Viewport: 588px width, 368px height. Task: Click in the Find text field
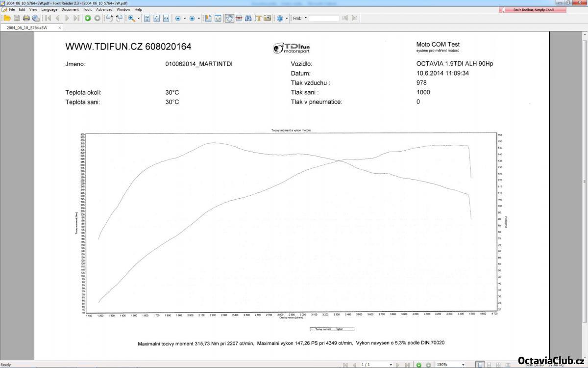[323, 18]
